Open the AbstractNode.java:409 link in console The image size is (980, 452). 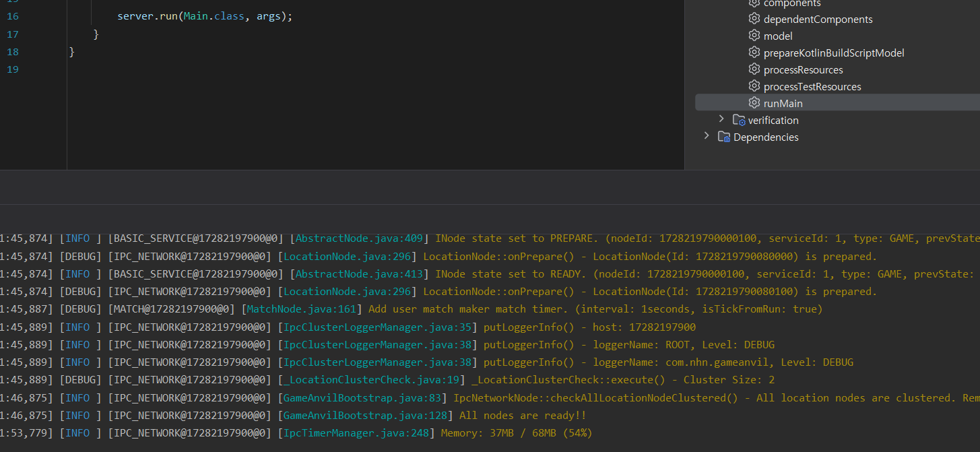tap(359, 238)
